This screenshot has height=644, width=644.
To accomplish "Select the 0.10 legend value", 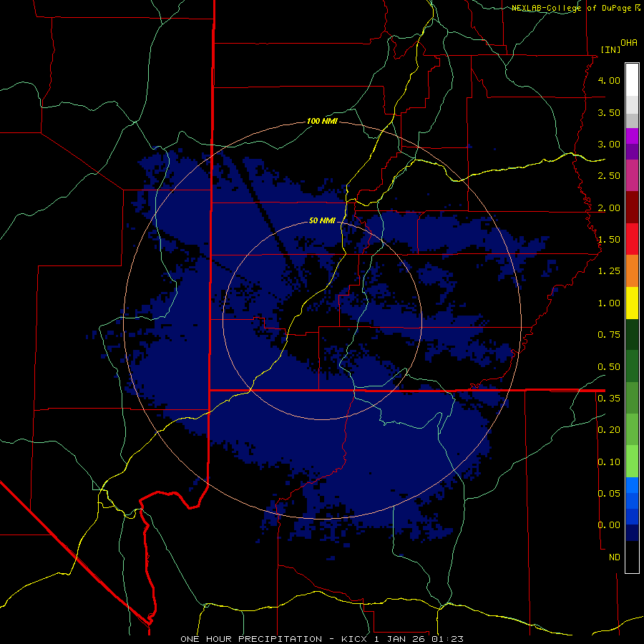I will click(609, 462).
